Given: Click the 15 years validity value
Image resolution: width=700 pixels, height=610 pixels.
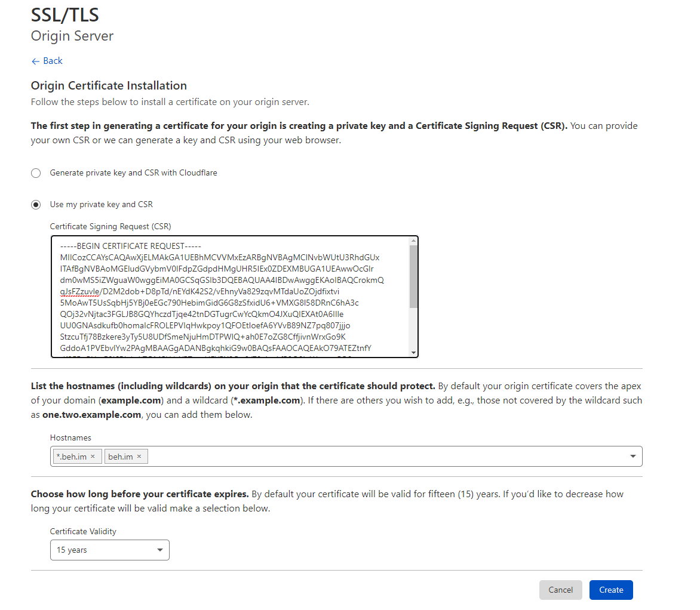Looking at the screenshot, I should (x=72, y=550).
